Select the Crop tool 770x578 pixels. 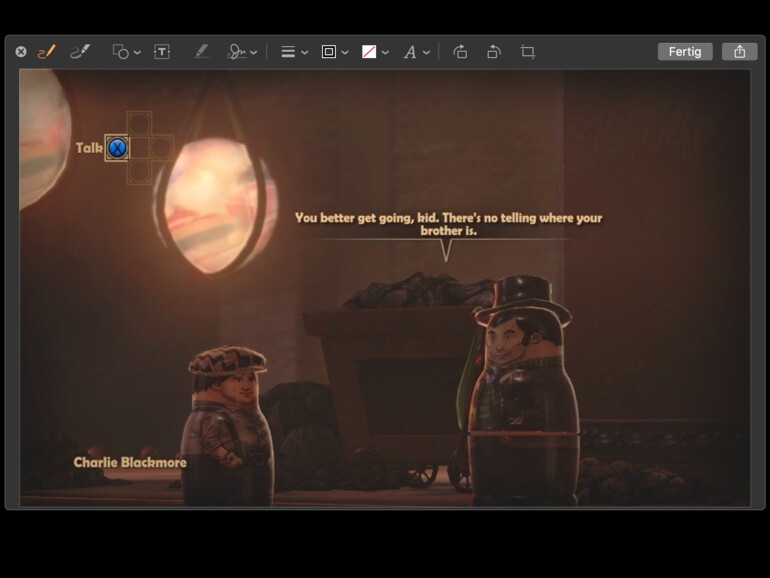527,52
